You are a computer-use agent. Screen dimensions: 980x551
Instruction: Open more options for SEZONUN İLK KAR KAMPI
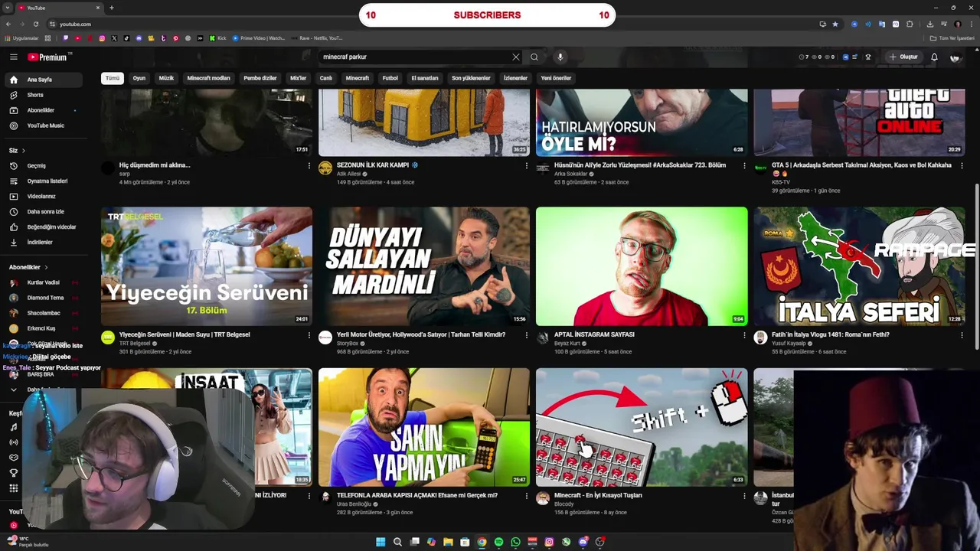(526, 165)
